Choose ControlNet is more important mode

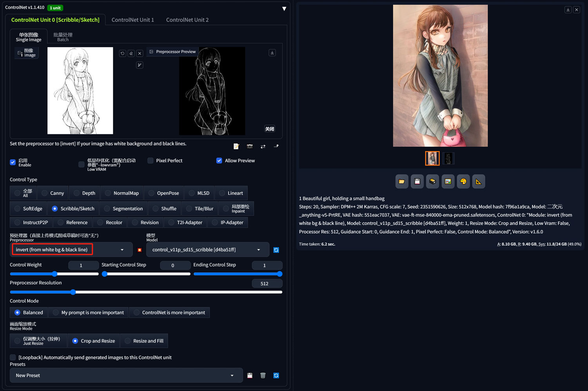tap(169, 313)
